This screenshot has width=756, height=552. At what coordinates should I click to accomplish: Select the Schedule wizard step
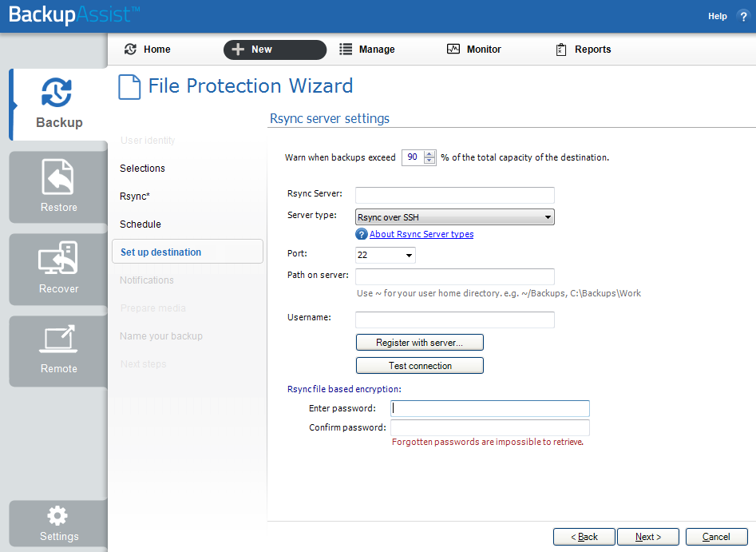coord(141,224)
